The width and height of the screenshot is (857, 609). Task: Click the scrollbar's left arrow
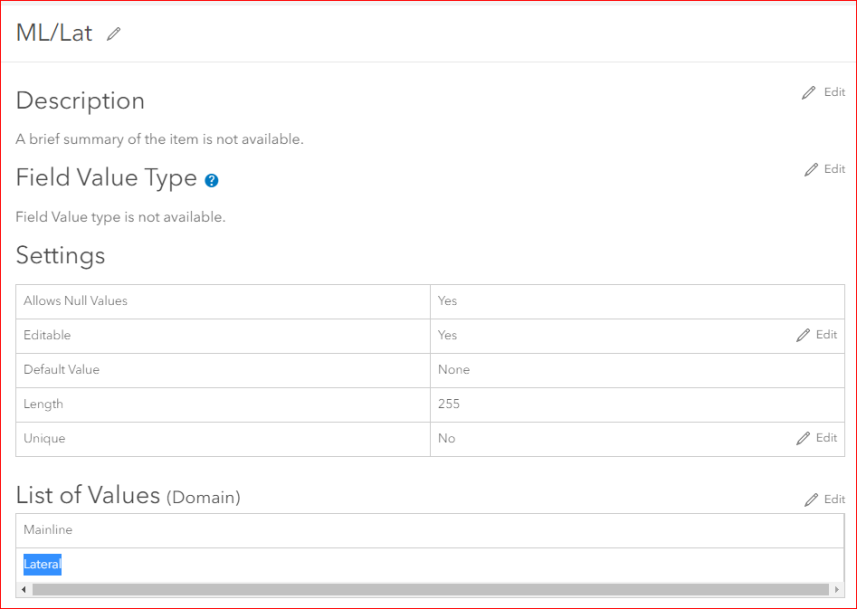pyautogui.click(x=22, y=589)
